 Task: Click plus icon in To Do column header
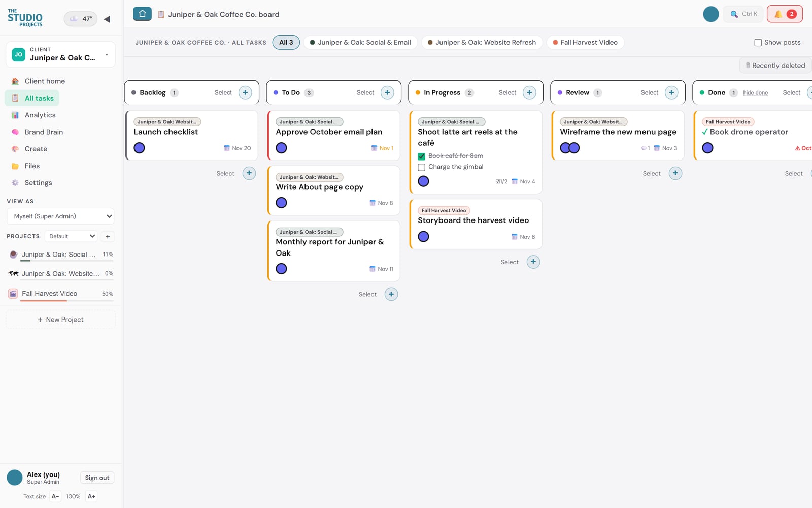click(x=387, y=92)
